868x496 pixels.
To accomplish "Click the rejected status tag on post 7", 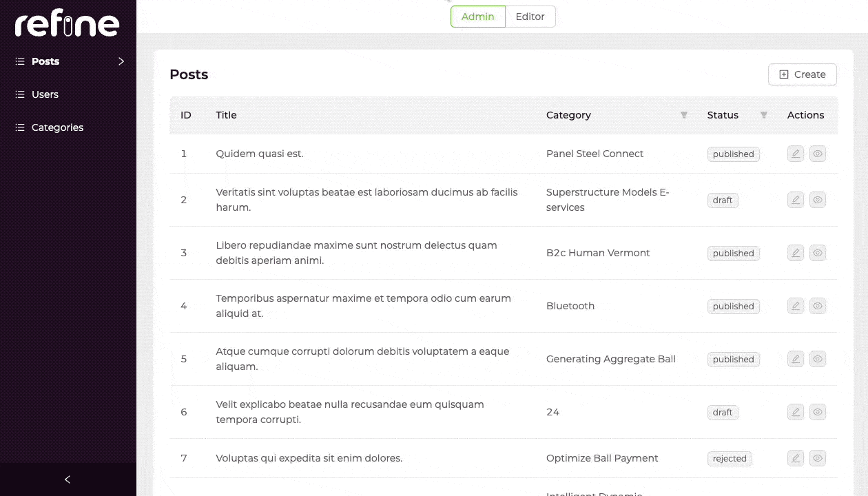I will pyautogui.click(x=730, y=459).
